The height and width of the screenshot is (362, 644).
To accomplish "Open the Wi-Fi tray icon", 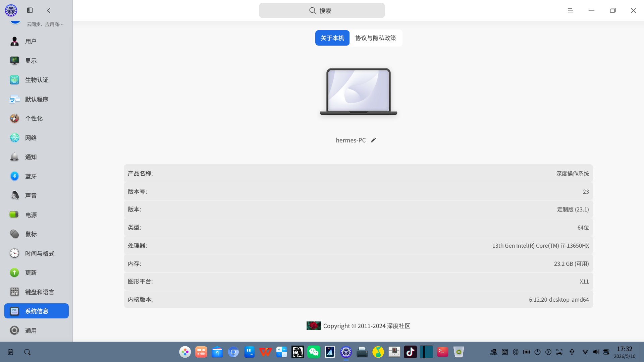I will coord(585,352).
